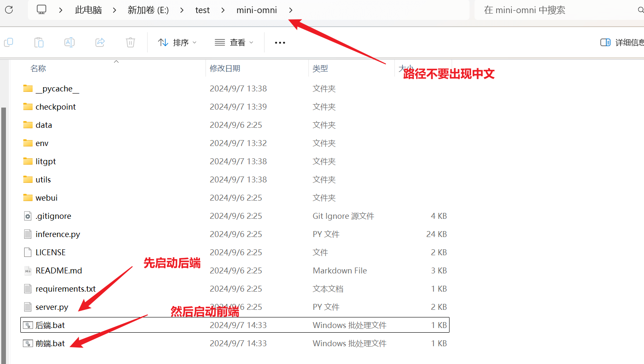
Task: Expand chevron after 新加卷 (E:) breadcrumb
Action: pos(182,10)
